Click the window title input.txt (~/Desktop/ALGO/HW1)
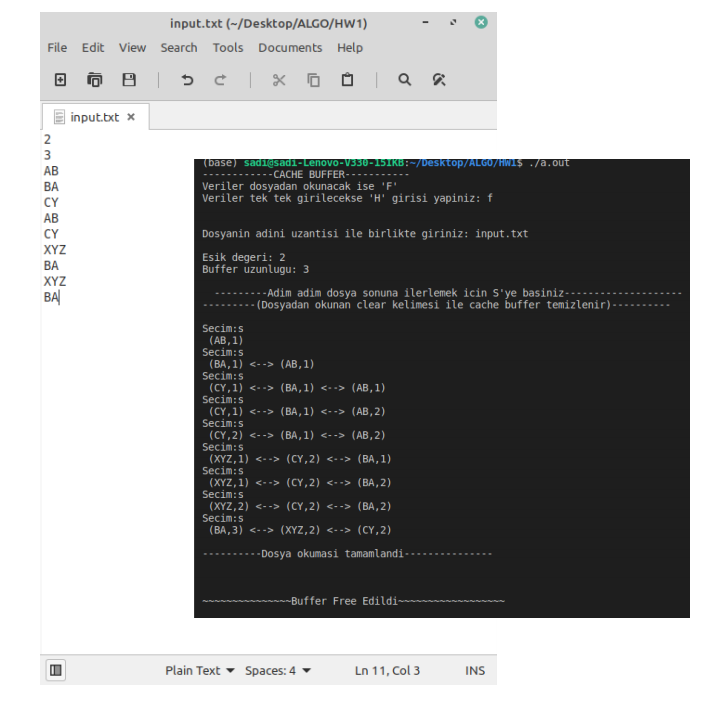 click(x=269, y=23)
